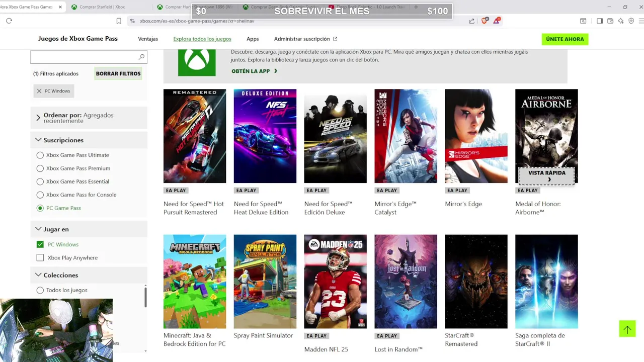Open Mirror's Edge Catalyst title link
This screenshot has width=644, height=362.
pyautogui.click(x=395, y=208)
